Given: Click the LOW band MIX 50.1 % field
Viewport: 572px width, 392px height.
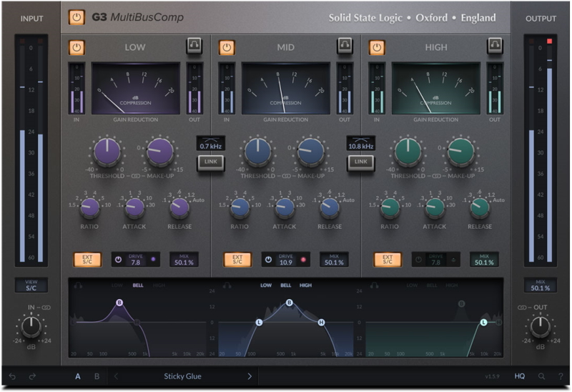Looking at the screenshot, I should [184, 260].
